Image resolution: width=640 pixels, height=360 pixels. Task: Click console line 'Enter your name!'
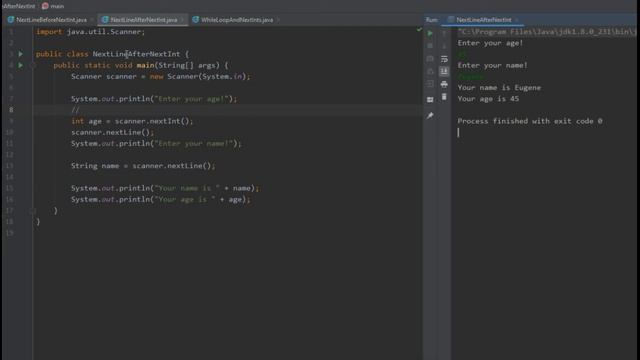pos(492,65)
